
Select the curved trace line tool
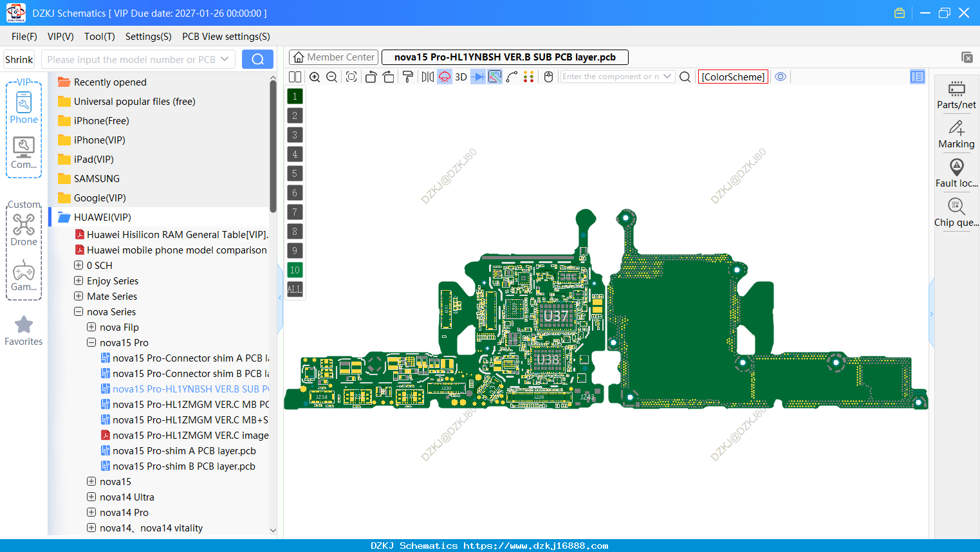(512, 77)
